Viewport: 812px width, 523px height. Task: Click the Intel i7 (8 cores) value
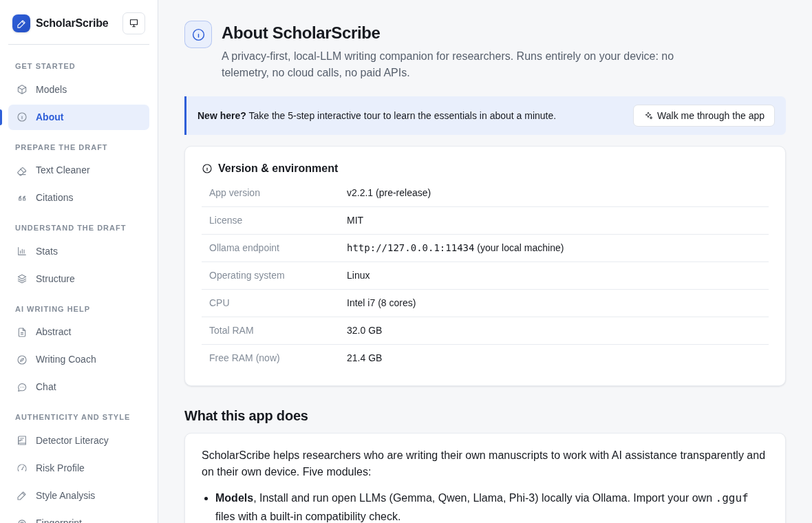[381, 303]
